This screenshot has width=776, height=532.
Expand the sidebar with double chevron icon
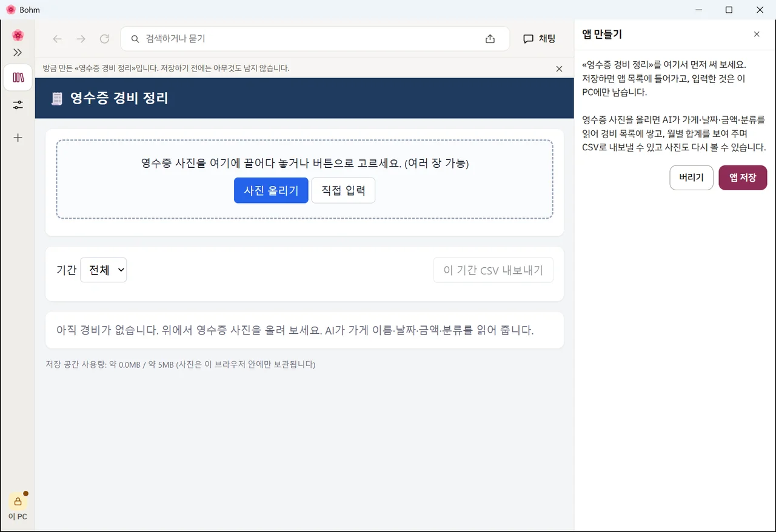tap(18, 53)
